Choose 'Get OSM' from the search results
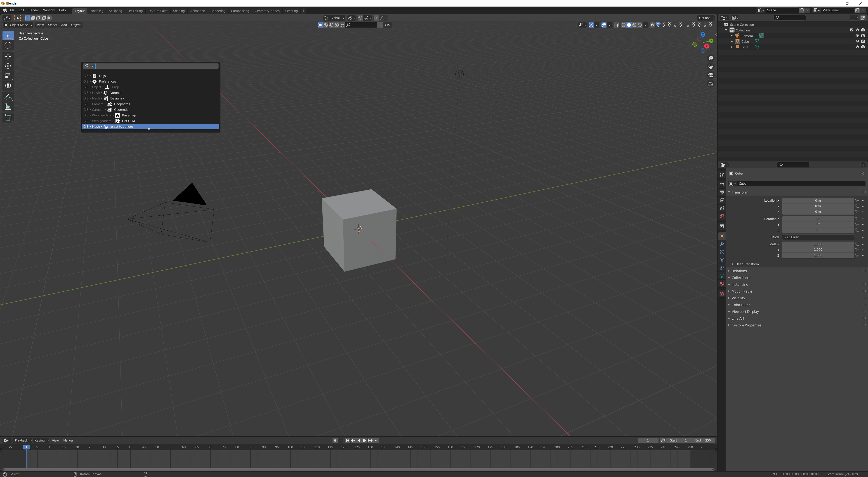868x477 pixels. (x=128, y=121)
